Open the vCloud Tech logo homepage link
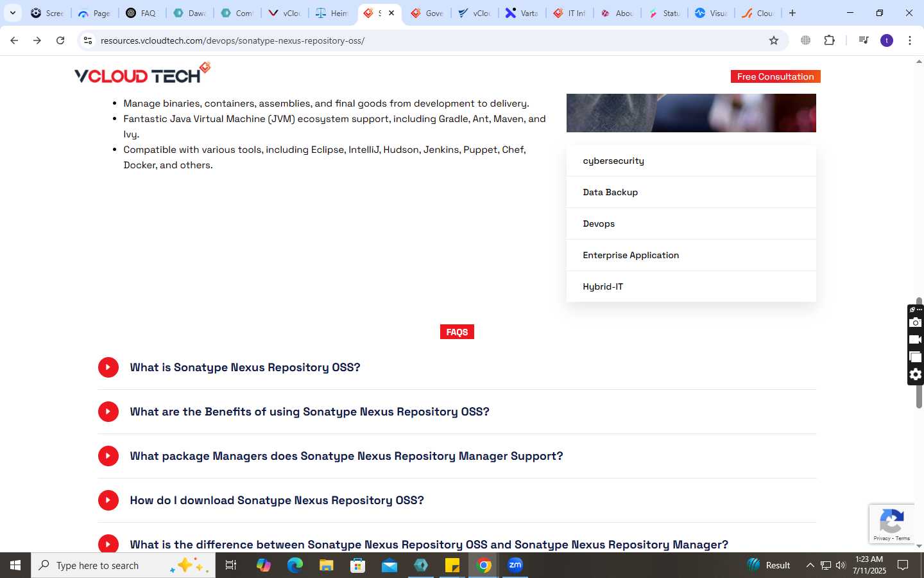 pos(142,73)
